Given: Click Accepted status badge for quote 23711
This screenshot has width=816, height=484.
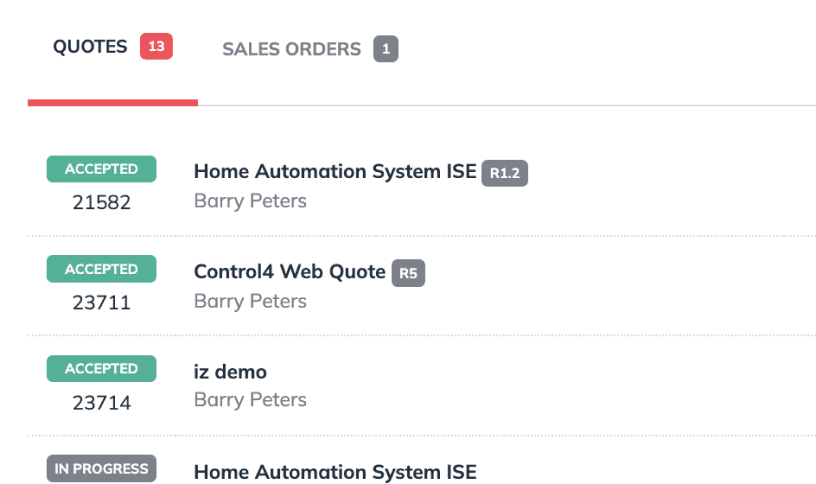Looking at the screenshot, I should 101,269.
